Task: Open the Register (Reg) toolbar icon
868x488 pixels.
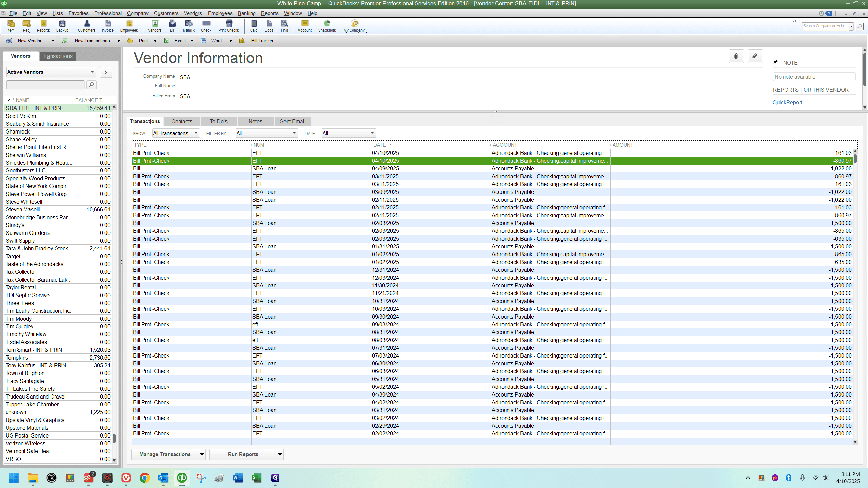Action: 26,26
